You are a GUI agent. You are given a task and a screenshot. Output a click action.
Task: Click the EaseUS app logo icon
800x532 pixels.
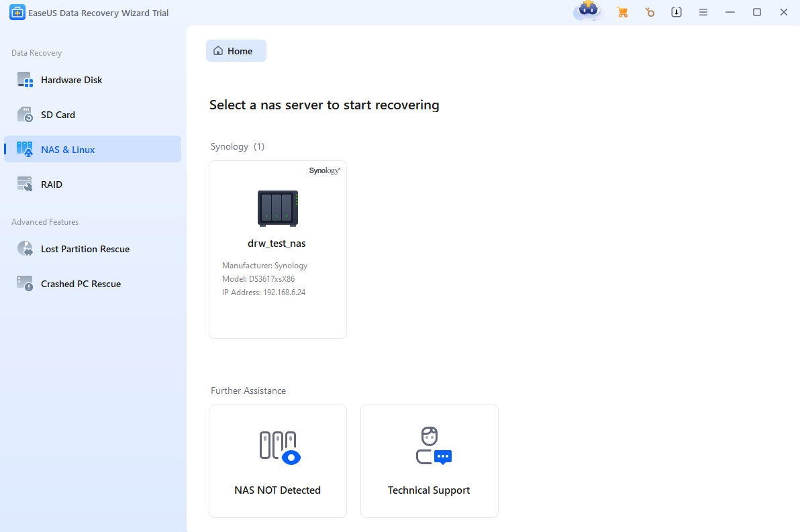coord(17,13)
